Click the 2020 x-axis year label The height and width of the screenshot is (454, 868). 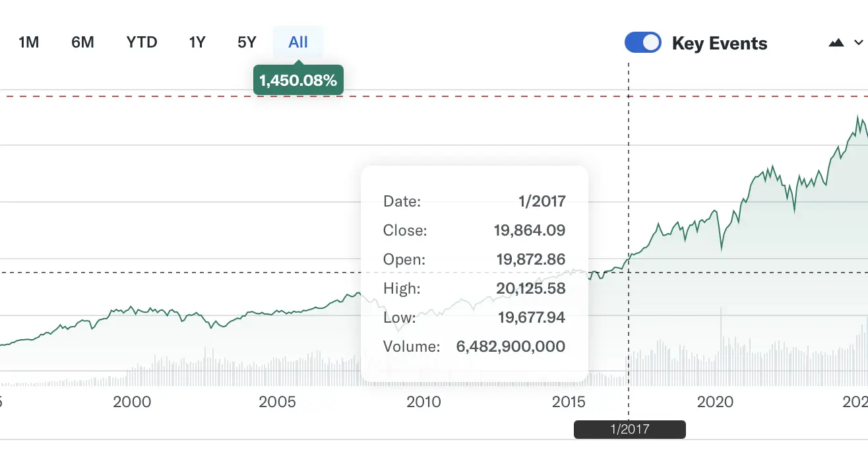(715, 402)
